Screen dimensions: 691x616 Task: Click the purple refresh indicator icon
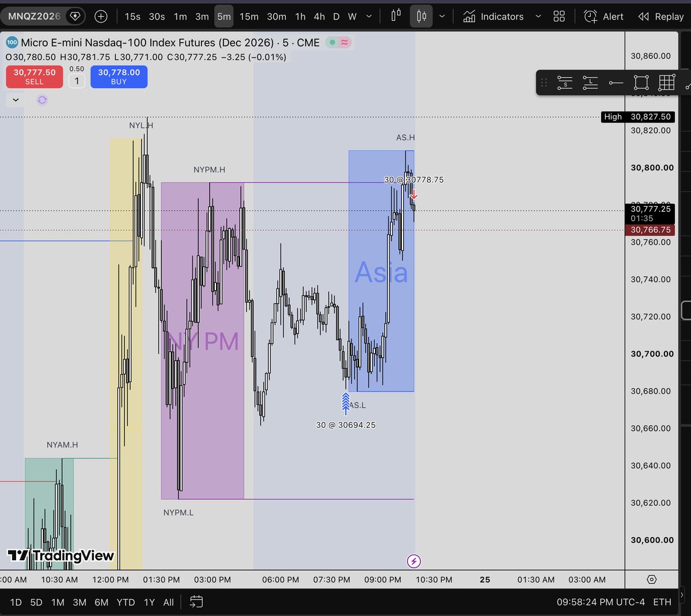click(42, 100)
